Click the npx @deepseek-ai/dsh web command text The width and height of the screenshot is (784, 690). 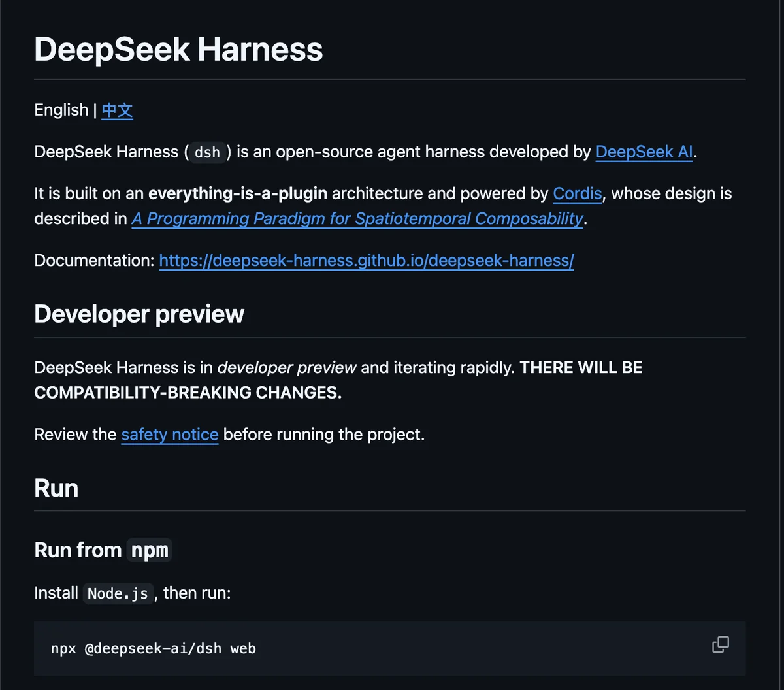point(154,649)
